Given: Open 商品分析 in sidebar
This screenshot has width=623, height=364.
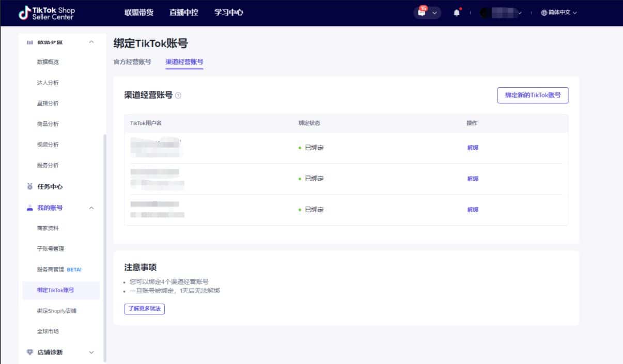Looking at the screenshot, I should (48, 124).
